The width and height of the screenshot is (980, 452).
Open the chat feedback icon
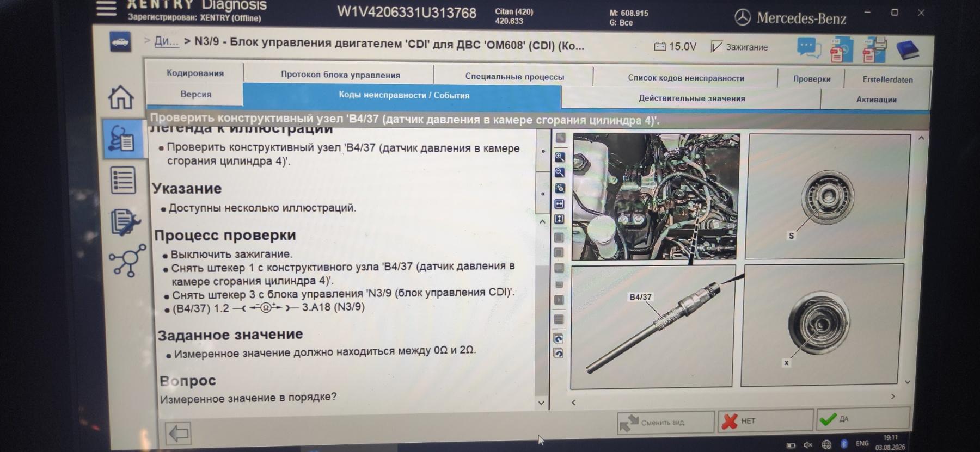(808, 48)
